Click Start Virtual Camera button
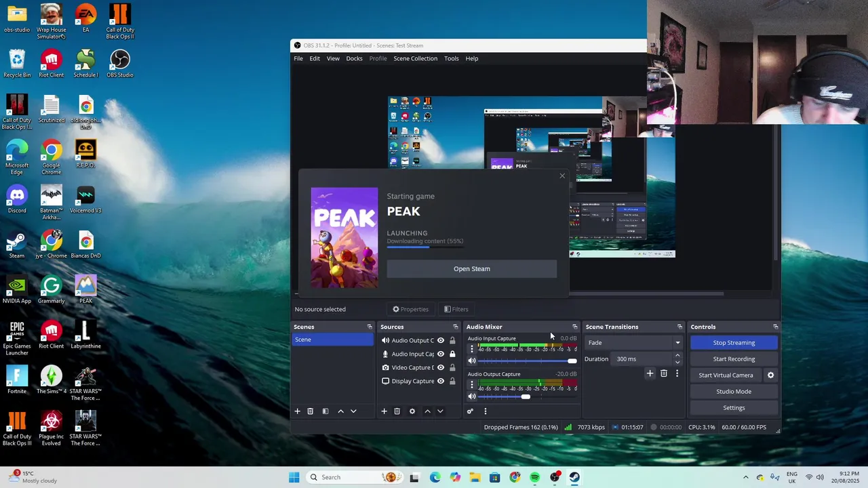This screenshot has width=868, height=488. tap(726, 375)
